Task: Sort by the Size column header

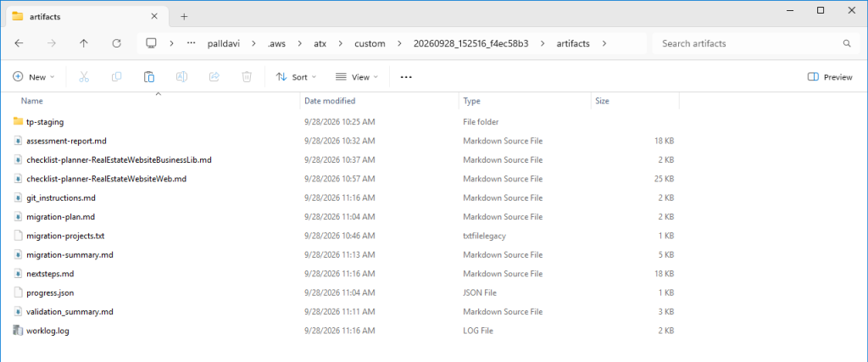Action: click(x=602, y=101)
